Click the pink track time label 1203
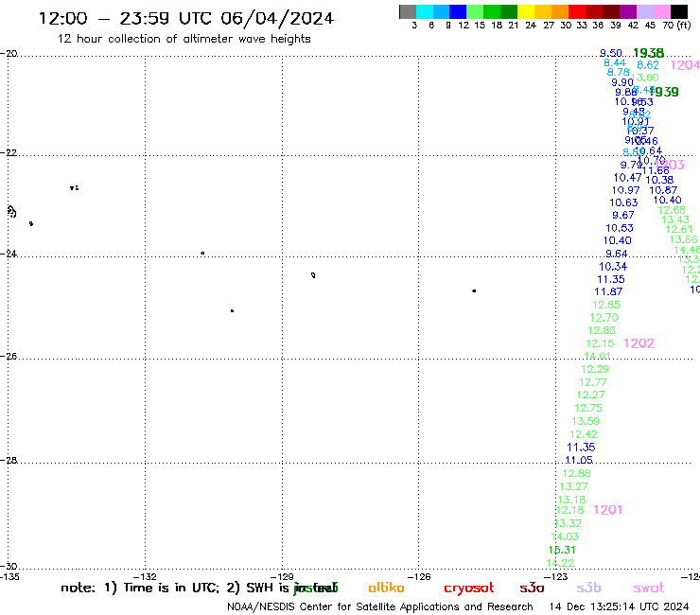 coord(670,165)
